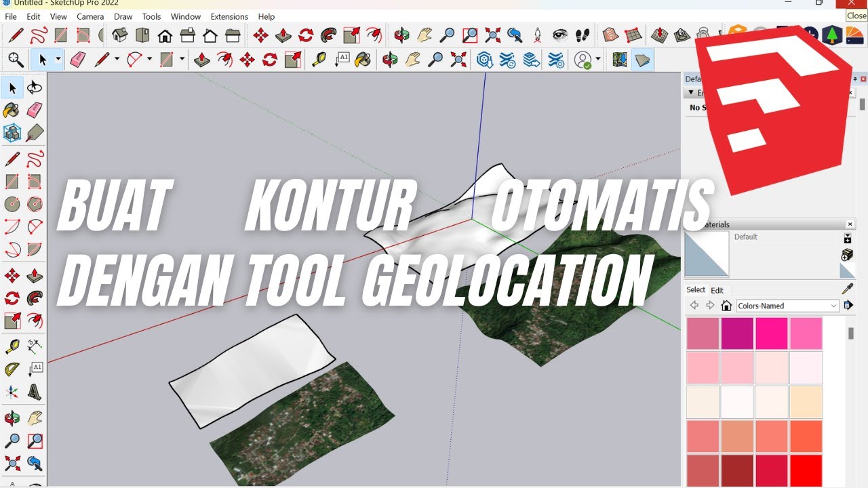Image resolution: width=868 pixels, height=488 pixels.
Task: Collapse the Entity Info panel triangle
Action: pos(691,93)
